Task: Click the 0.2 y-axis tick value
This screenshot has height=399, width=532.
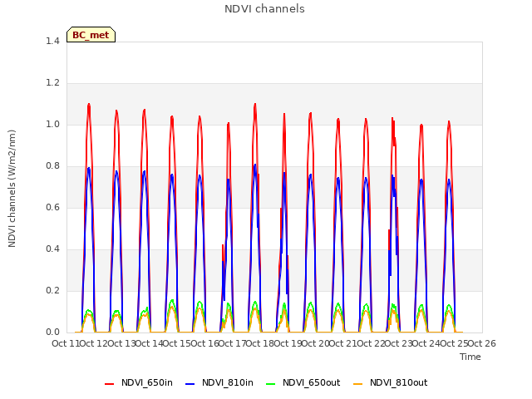Action: (x=52, y=290)
